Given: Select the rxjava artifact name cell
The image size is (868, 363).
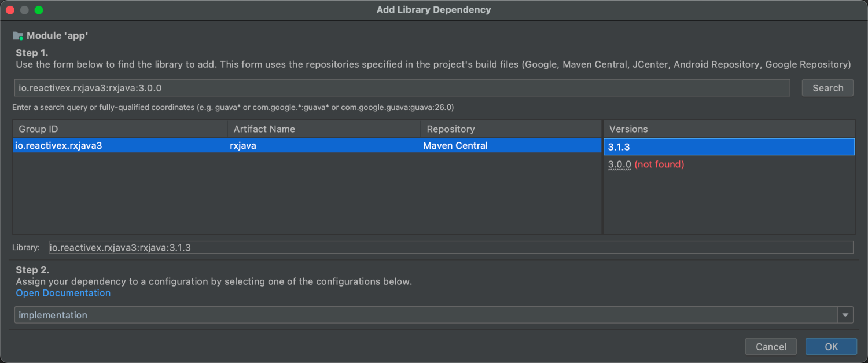Looking at the screenshot, I should (x=243, y=146).
